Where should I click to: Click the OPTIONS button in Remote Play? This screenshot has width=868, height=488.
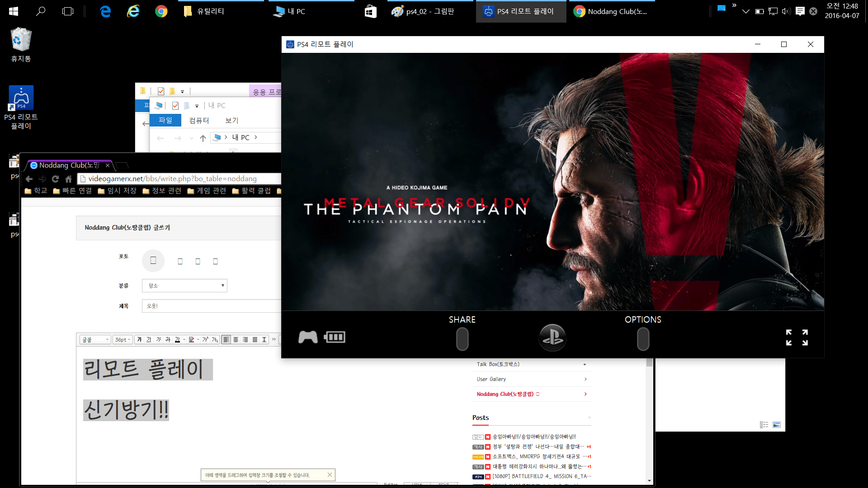pos(643,338)
